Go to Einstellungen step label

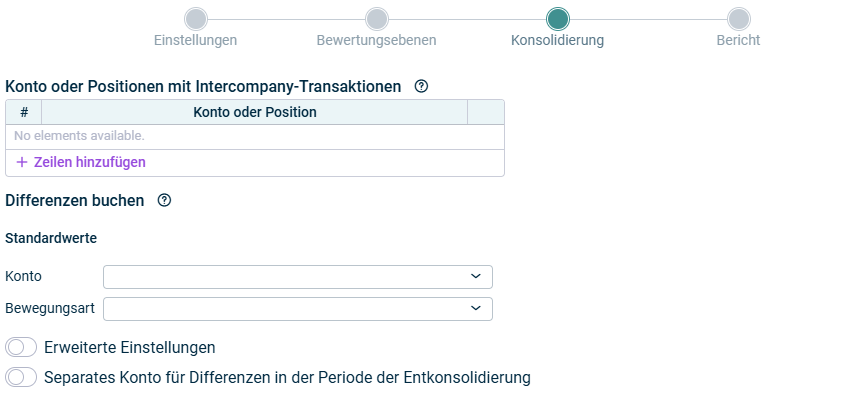pos(195,40)
